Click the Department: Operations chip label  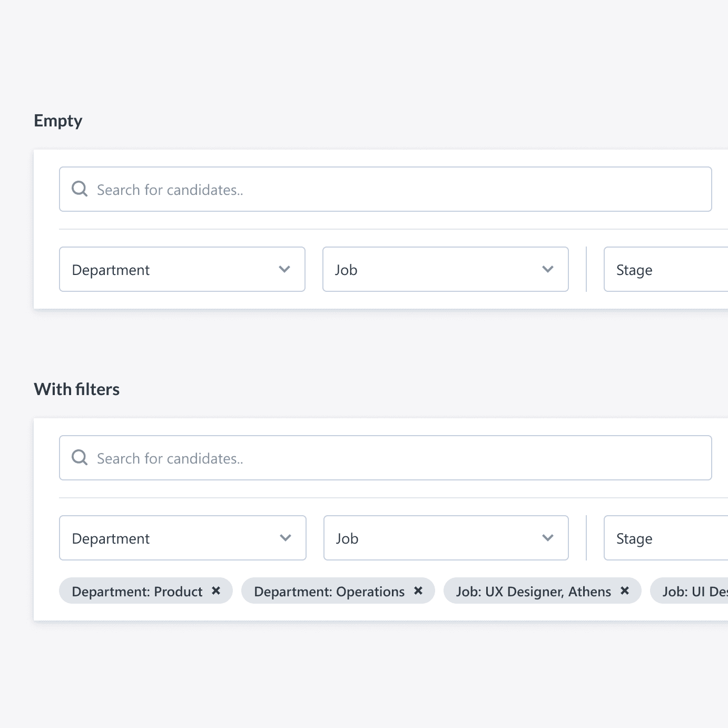(x=329, y=592)
